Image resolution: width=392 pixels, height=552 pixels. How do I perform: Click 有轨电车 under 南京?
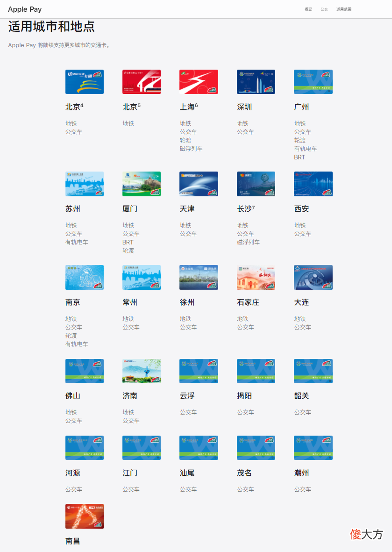pyautogui.click(x=77, y=344)
